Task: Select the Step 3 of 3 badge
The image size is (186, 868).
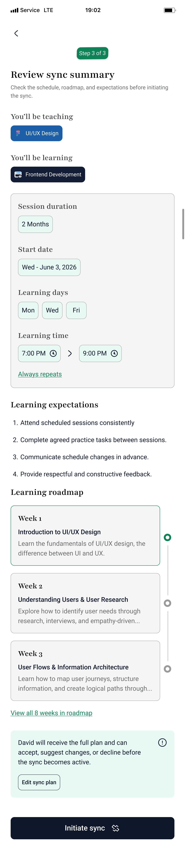Action: click(92, 53)
